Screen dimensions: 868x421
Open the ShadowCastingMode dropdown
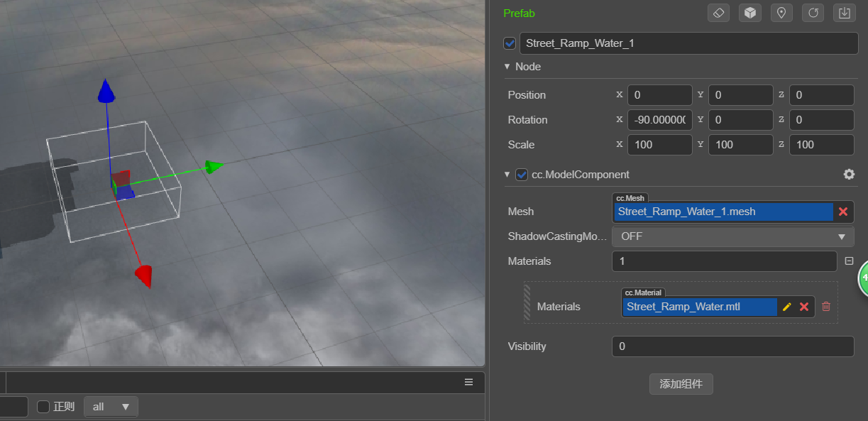click(x=733, y=236)
